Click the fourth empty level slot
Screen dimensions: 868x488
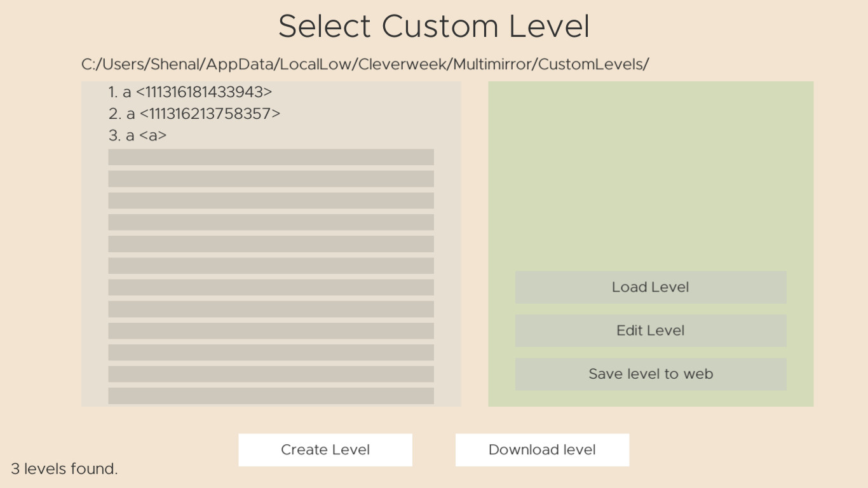(x=271, y=222)
